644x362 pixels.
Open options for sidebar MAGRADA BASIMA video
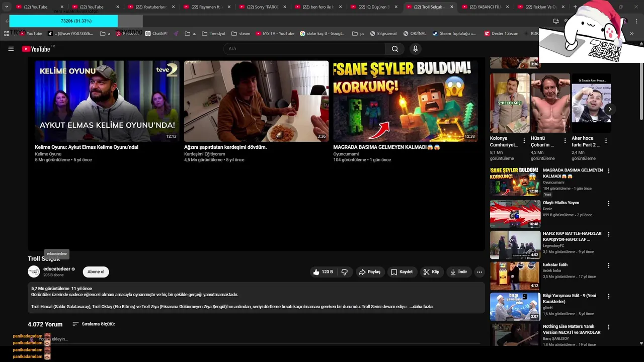(x=609, y=171)
